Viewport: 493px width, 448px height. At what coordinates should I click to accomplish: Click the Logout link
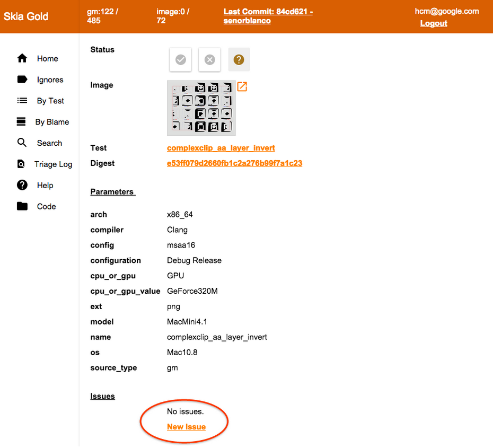pyautogui.click(x=434, y=23)
